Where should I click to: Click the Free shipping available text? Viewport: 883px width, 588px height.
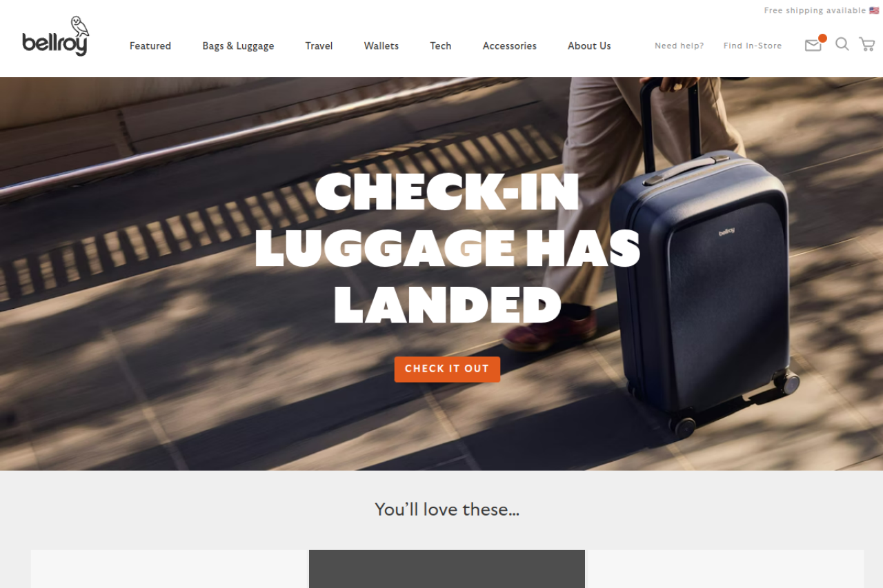point(815,10)
